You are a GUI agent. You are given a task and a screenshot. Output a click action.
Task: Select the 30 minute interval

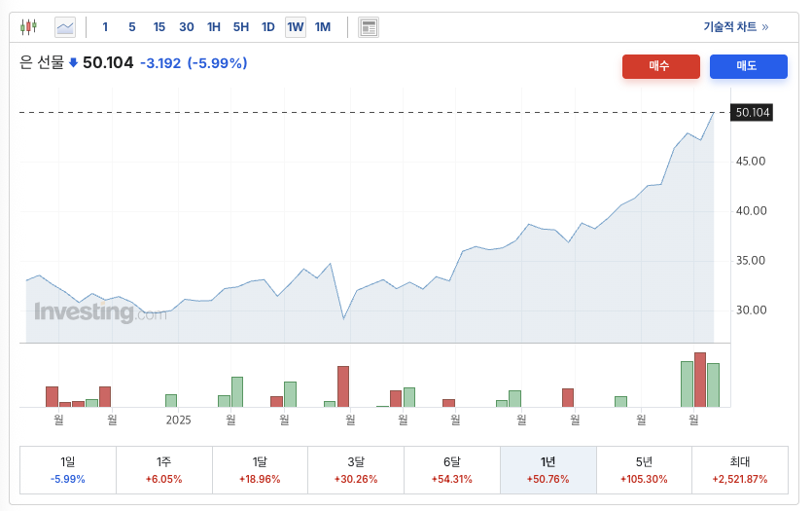pyautogui.click(x=187, y=27)
